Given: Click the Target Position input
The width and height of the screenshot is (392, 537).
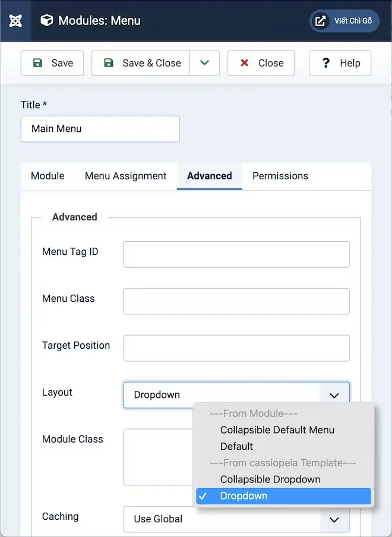Looking at the screenshot, I should [236, 348].
